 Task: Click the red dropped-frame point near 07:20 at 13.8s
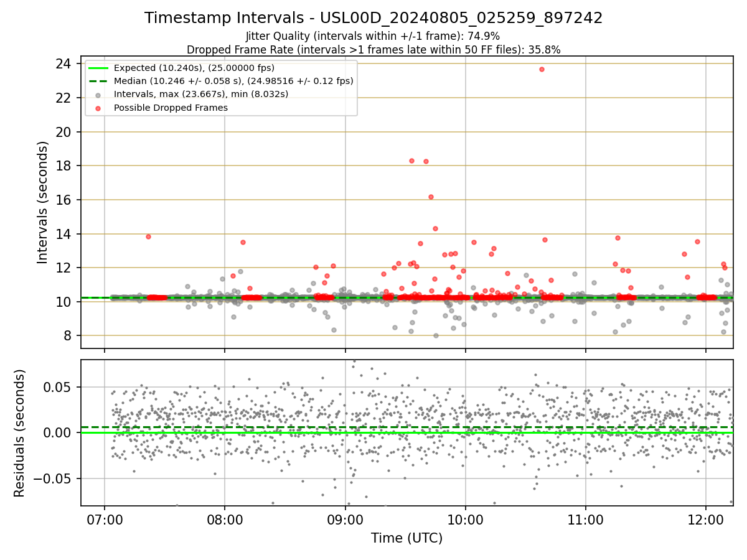coord(148,236)
